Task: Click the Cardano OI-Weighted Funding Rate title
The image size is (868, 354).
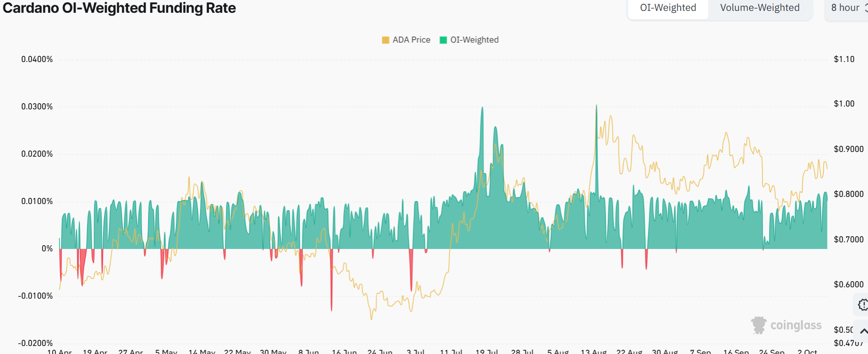Action: point(119,8)
